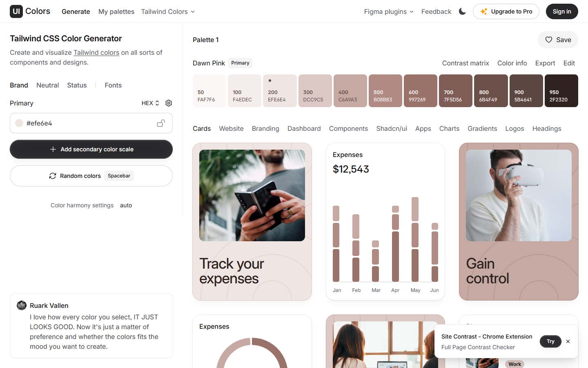Select the 500 swatch B08B83
The image size is (588, 368).
click(x=385, y=91)
